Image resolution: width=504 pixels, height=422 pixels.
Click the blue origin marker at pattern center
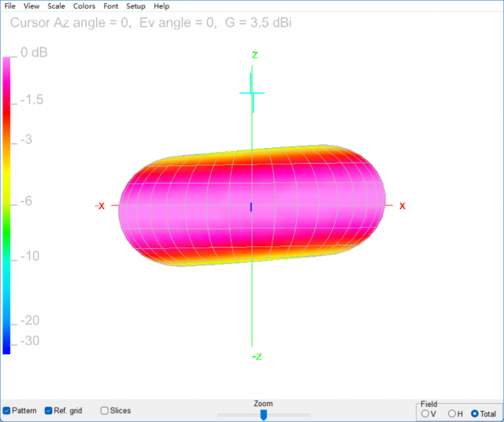click(x=251, y=206)
